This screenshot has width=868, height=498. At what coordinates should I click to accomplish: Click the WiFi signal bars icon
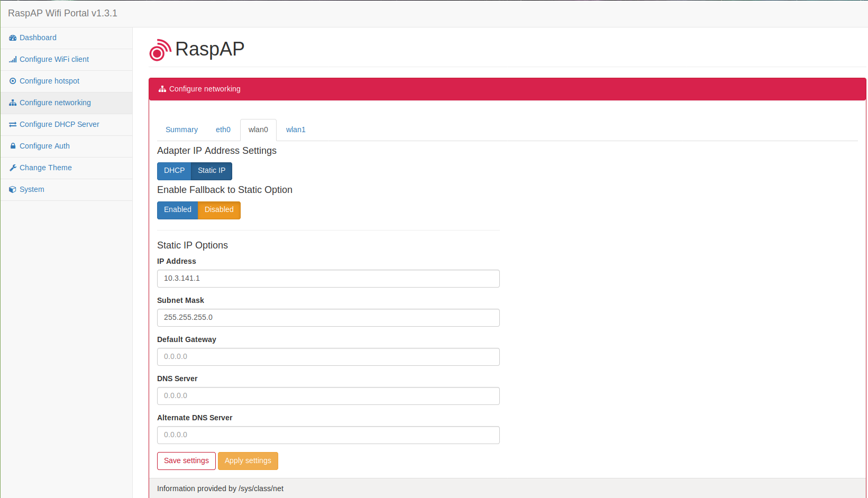pyautogui.click(x=13, y=60)
